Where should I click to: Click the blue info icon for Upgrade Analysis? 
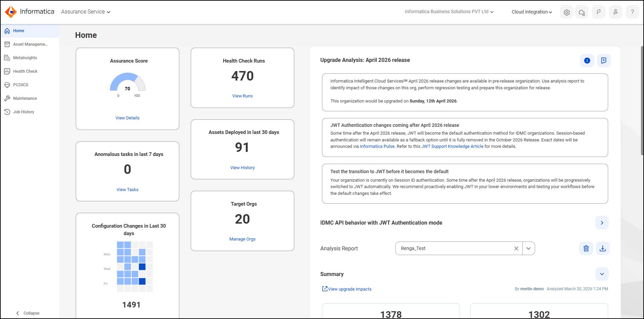tap(587, 61)
